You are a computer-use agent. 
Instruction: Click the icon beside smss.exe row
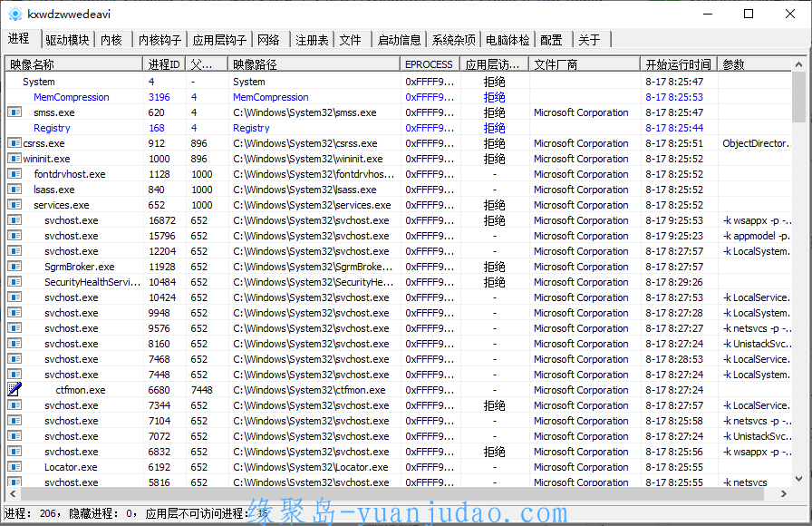tap(14, 112)
